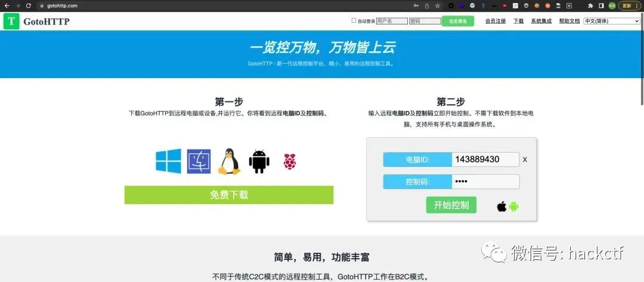Click the gear extension icon in the toolbar

coord(526,6)
